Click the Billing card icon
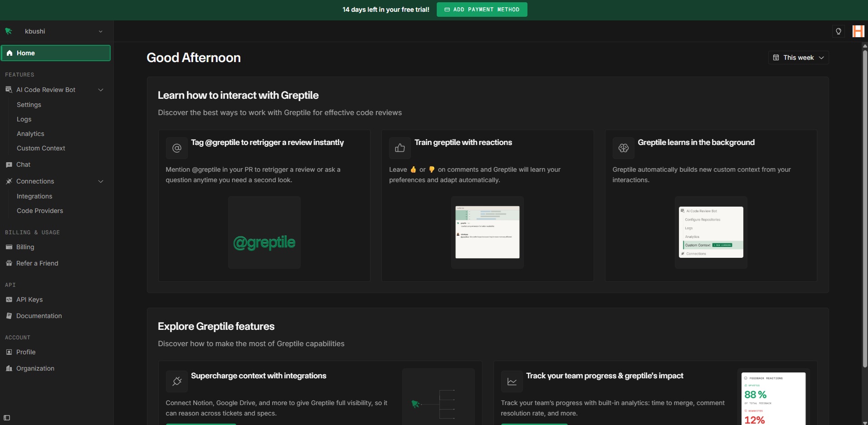 click(x=9, y=247)
